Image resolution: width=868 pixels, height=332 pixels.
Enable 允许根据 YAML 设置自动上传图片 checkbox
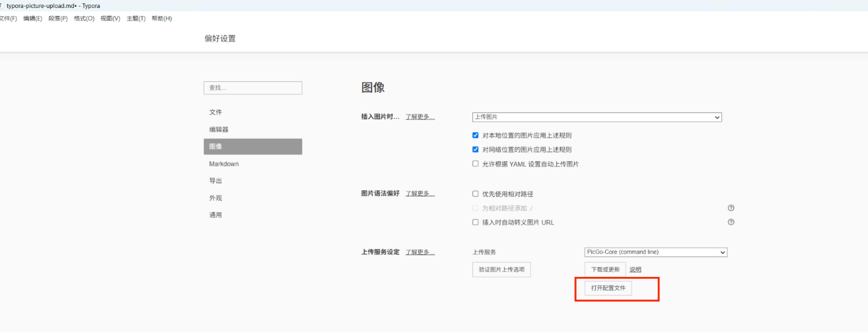475,164
